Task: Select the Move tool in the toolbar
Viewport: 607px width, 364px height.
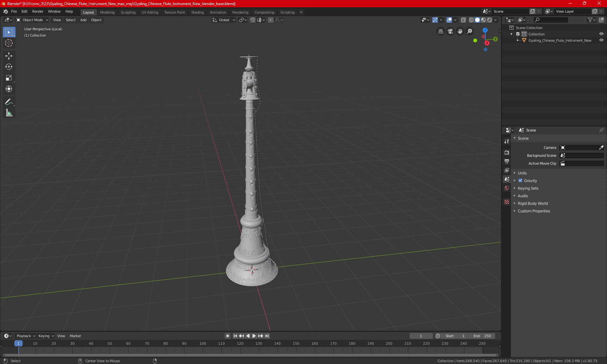Action: click(9, 56)
